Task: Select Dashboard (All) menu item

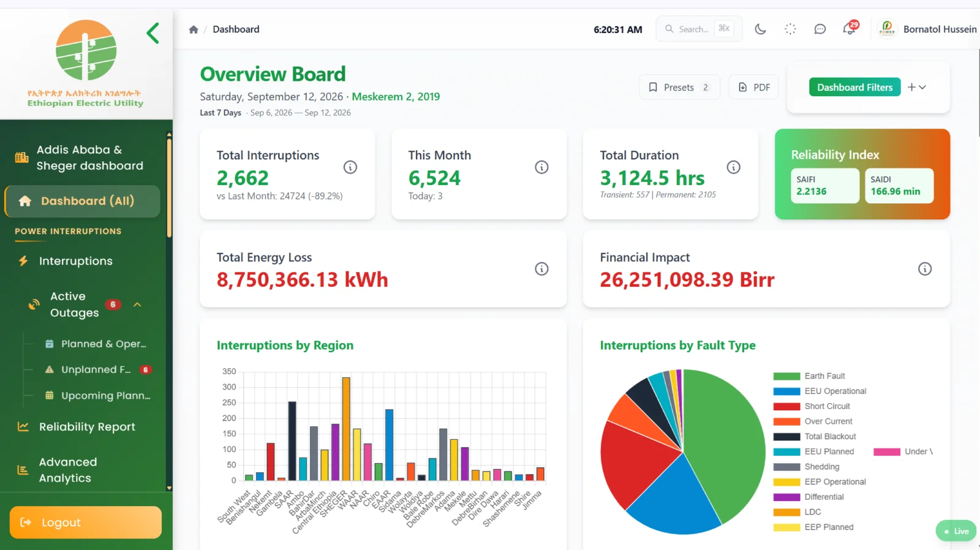Action: 83,202
